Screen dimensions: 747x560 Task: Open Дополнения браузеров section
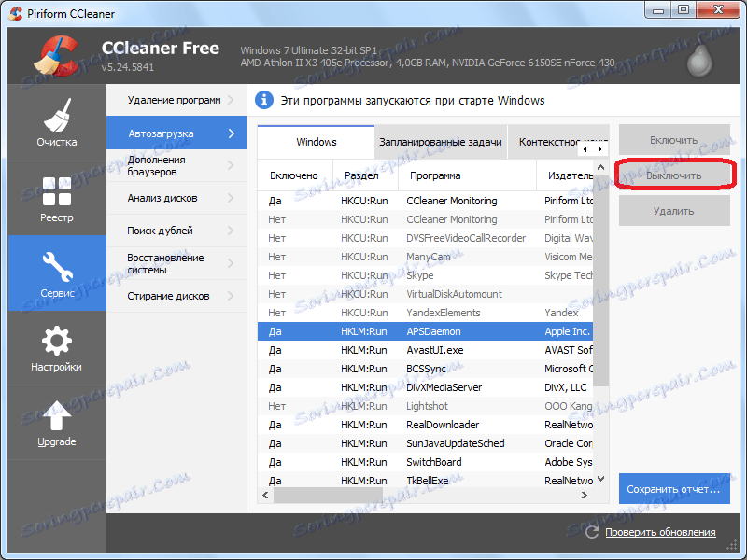click(x=176, y=166)
